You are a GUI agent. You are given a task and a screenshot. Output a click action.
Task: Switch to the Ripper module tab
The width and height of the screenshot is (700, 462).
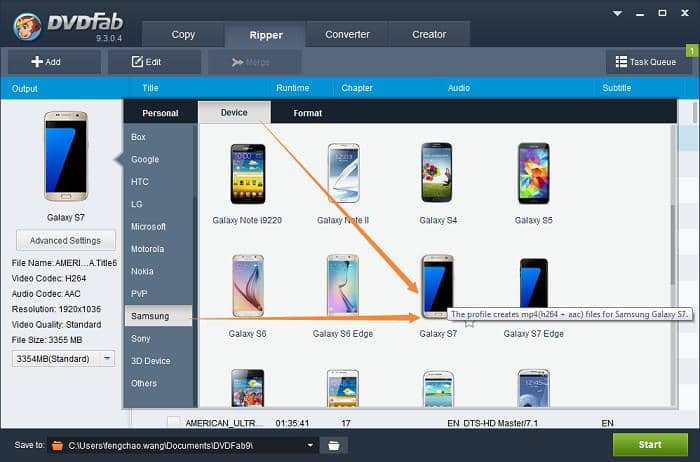(266, 34)
